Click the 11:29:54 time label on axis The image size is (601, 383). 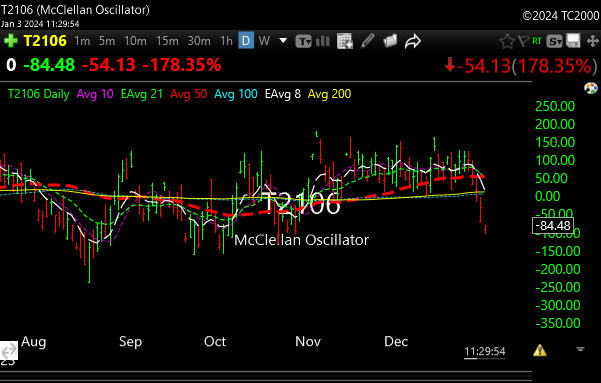(485, 351)
